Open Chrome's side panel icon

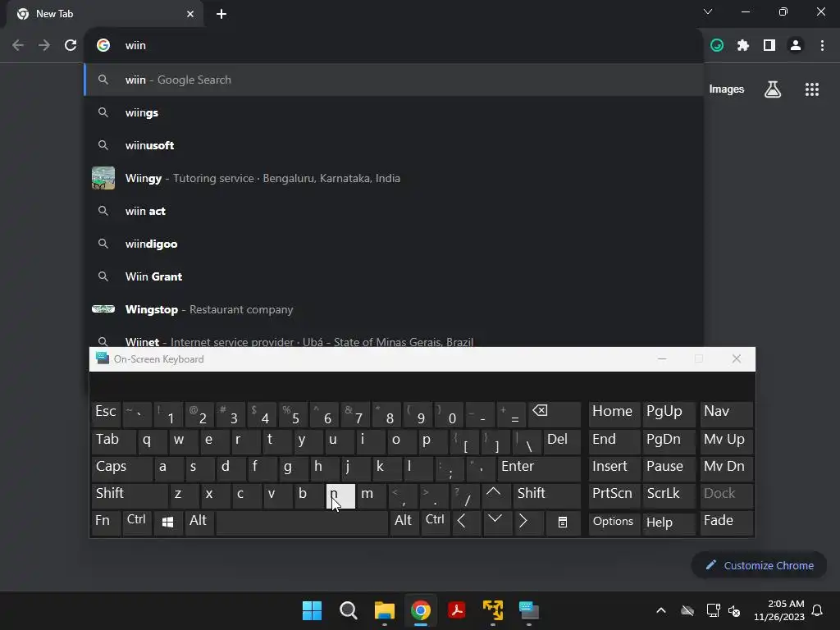(769, 46)
